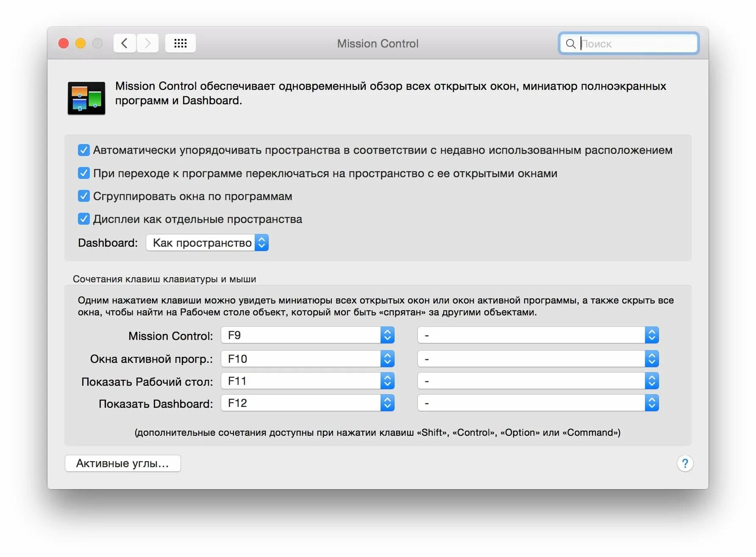Uncheck "Сгруппировать окна по программам"
Image resolution: width=756 pixels, height=557 pixels.
(x=83, y=196)
